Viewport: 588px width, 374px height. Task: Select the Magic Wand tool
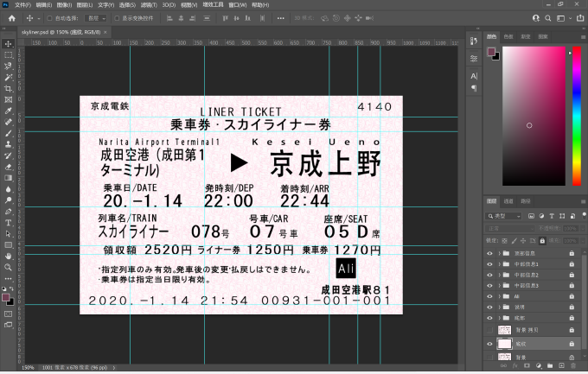8,78
